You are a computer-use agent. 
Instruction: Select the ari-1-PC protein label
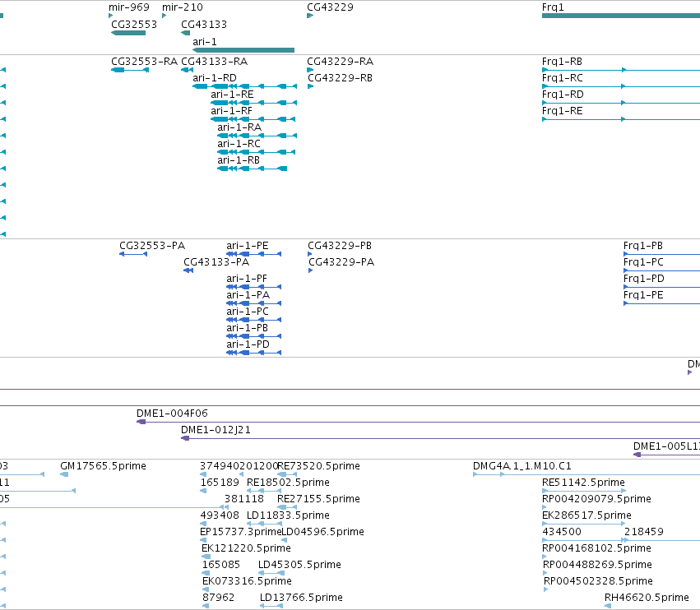pyautogui.click(x=248, y=312)
